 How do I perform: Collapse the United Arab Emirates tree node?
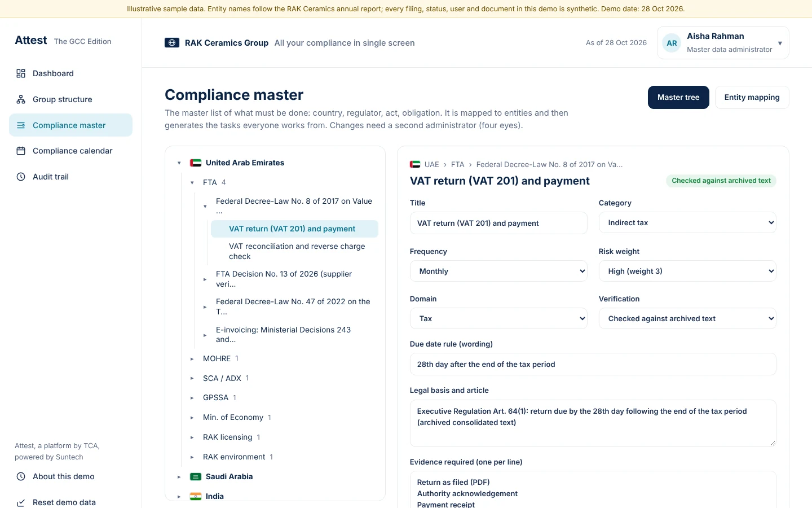(179, 163)
